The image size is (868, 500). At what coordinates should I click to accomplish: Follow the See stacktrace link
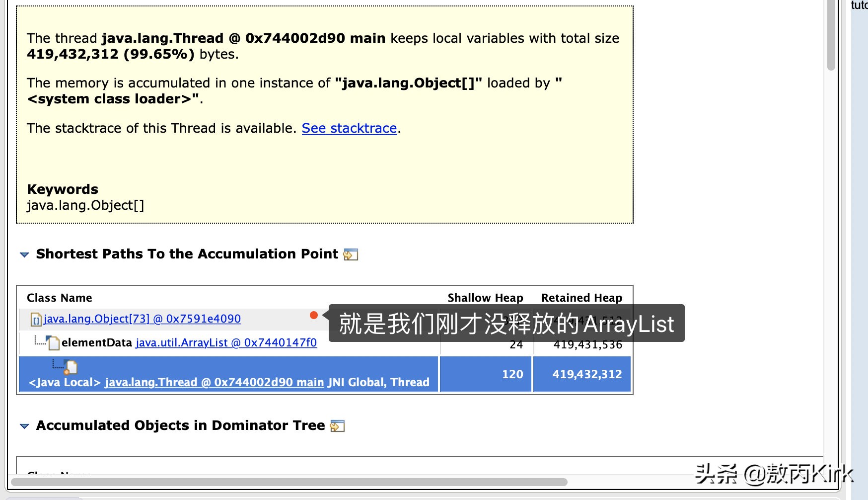[x=349, y=128]
